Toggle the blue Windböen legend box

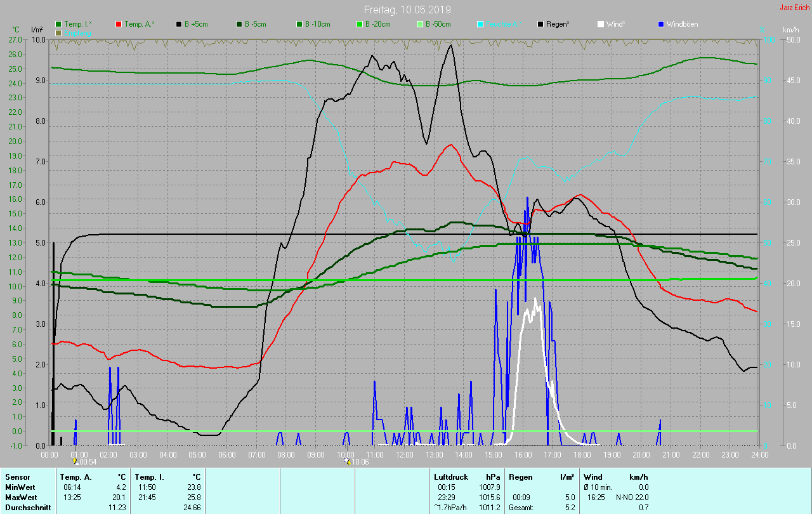(x=662, y=24)
